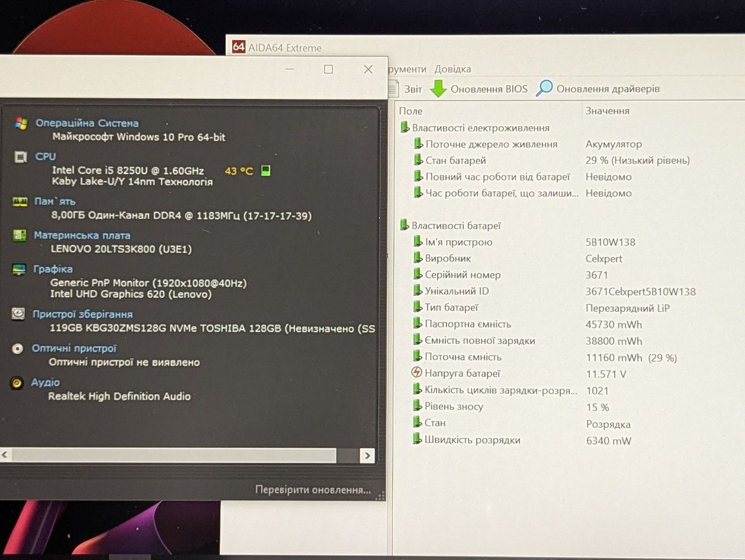Select the Intel UHD Graphics 620 line
Image resolution: width=745 pixels, height=560 pixels.
(x=131, y=294)
